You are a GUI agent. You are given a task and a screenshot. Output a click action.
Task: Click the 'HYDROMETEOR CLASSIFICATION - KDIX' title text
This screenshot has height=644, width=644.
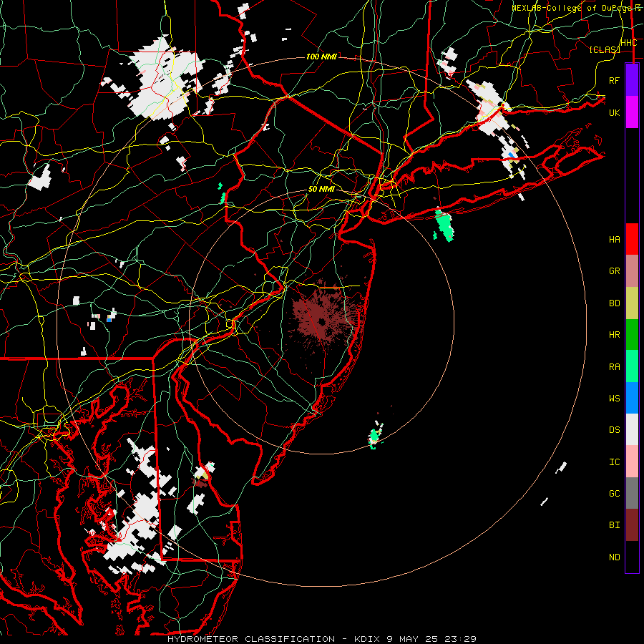tap(275, 639)
